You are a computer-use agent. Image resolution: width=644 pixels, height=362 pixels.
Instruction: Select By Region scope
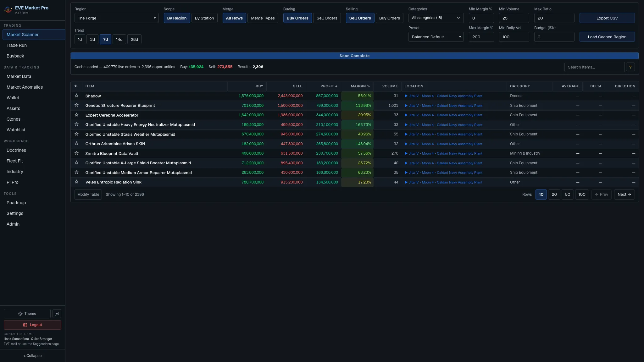point(177,18)
